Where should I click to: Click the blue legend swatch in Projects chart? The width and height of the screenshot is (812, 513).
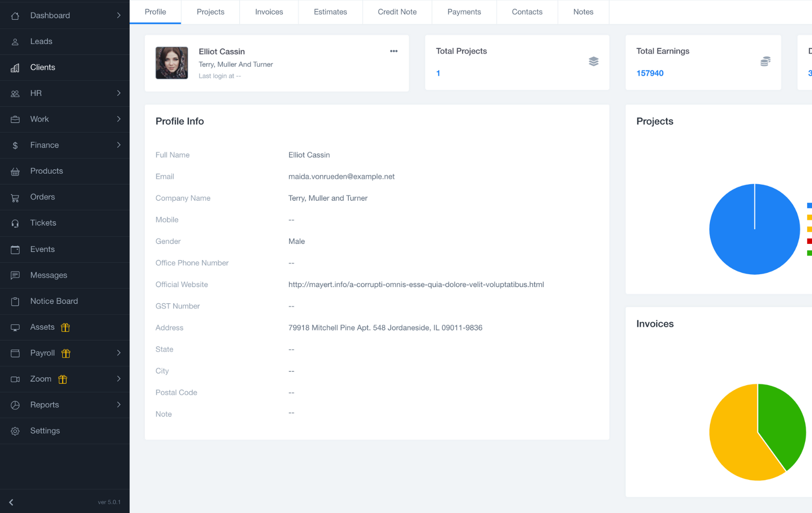(x=809, y=205)
